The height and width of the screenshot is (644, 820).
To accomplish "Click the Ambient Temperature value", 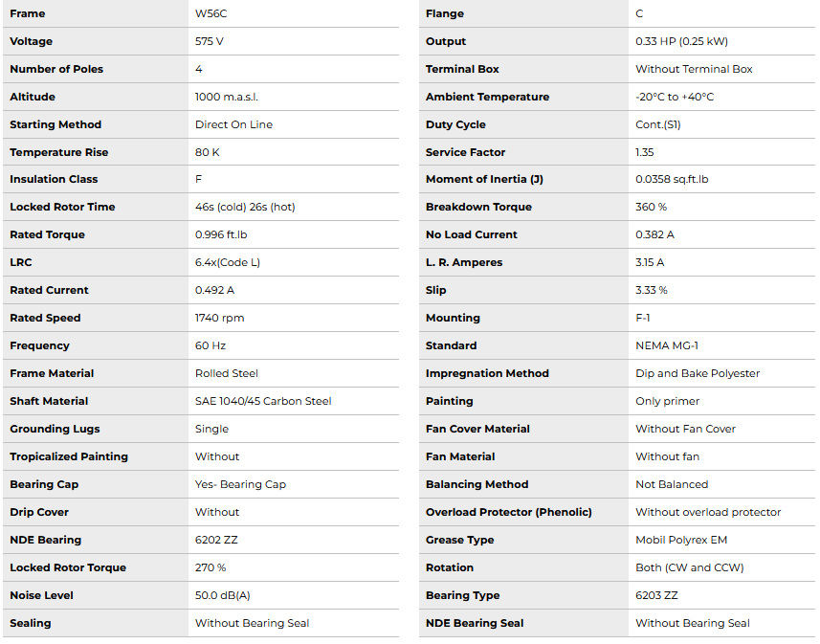I will (675, 98).
